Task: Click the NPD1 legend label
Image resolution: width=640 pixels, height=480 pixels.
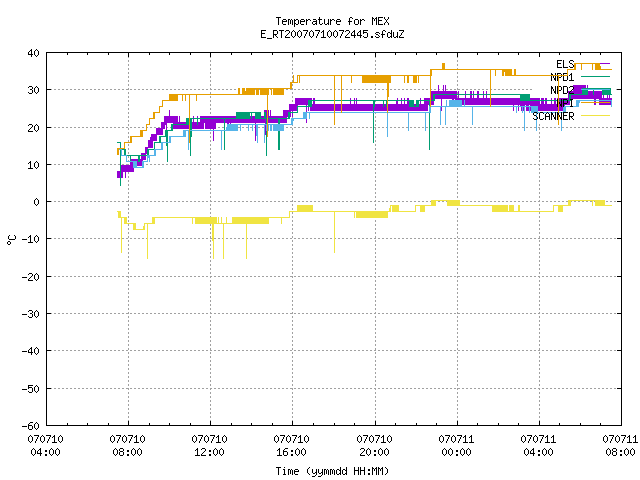Action: (562, 77)
